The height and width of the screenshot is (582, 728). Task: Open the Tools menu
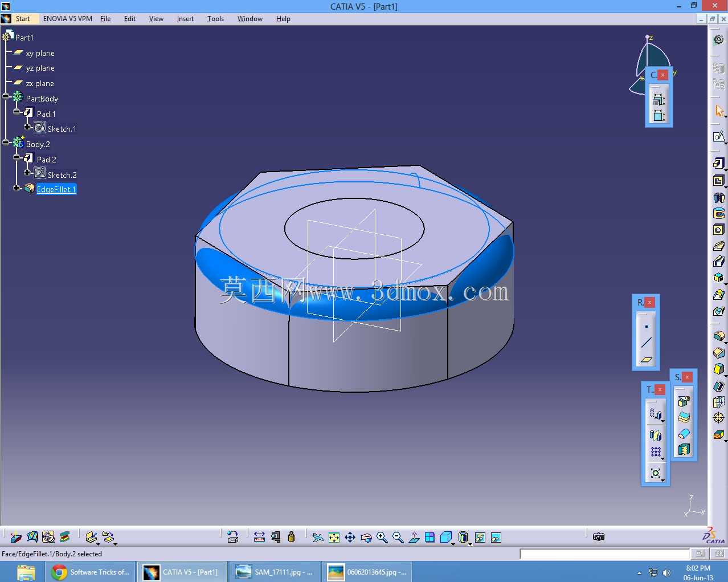tap(215, 19)
